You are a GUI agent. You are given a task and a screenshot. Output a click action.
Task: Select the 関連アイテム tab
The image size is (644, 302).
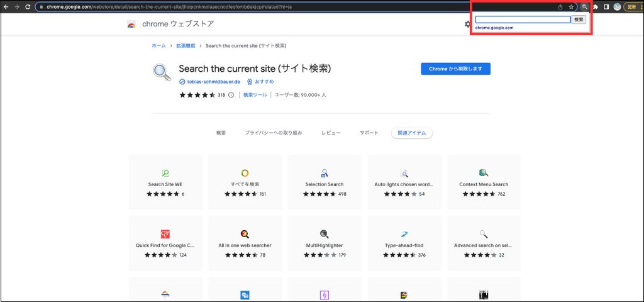coord(412,133)
